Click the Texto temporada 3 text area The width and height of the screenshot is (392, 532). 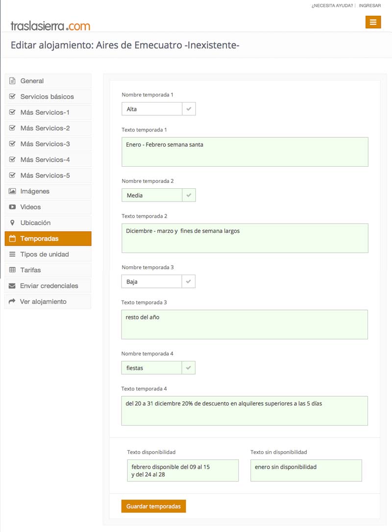click(x=245, y=325)
